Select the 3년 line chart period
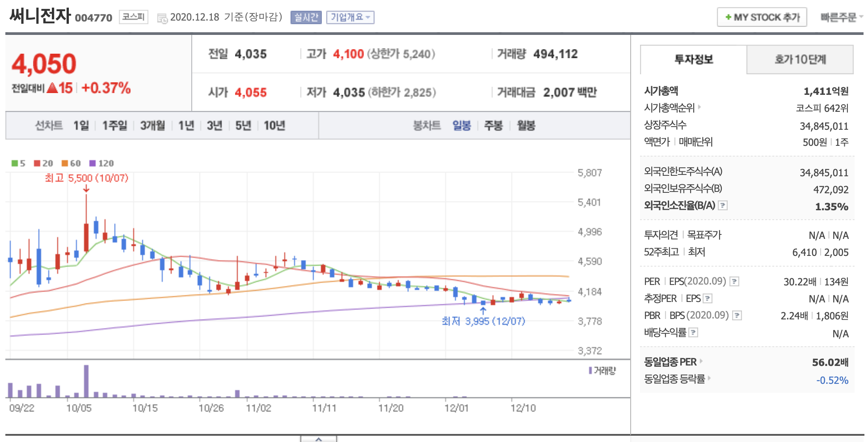The width and height of the screenshot is (868, 442). pos(215,126)
